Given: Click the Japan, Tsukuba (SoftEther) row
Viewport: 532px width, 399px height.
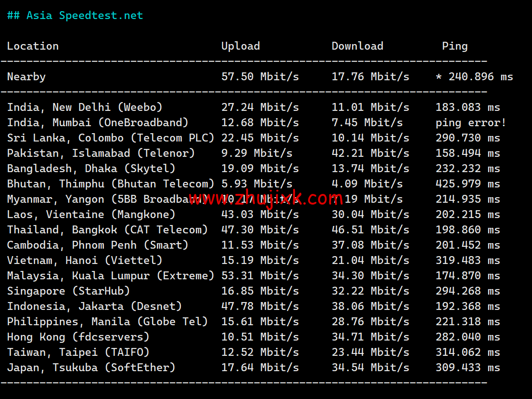Looking at the screenshot, I should coord(91,367).
